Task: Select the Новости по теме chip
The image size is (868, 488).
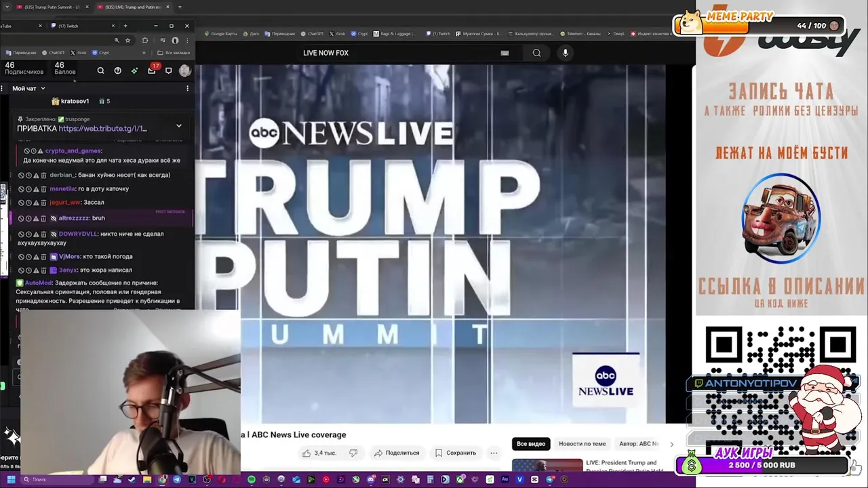Action: coord(582,444)
